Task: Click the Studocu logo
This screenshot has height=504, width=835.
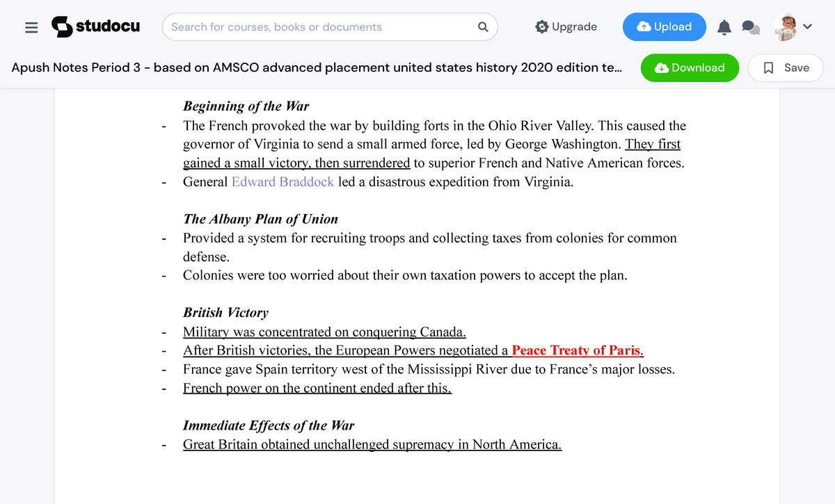Action: pos(96,27)
